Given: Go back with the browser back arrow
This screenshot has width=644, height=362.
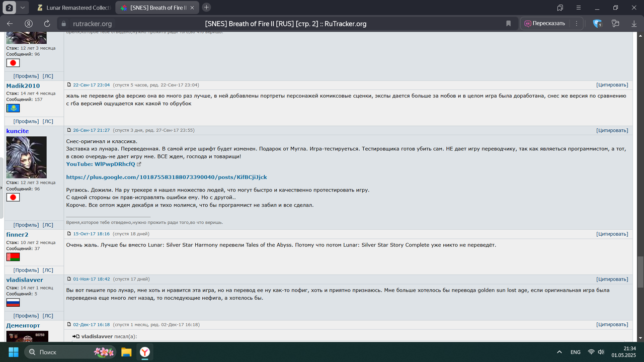Looking at the screenshot, I should tap(10, 24).
